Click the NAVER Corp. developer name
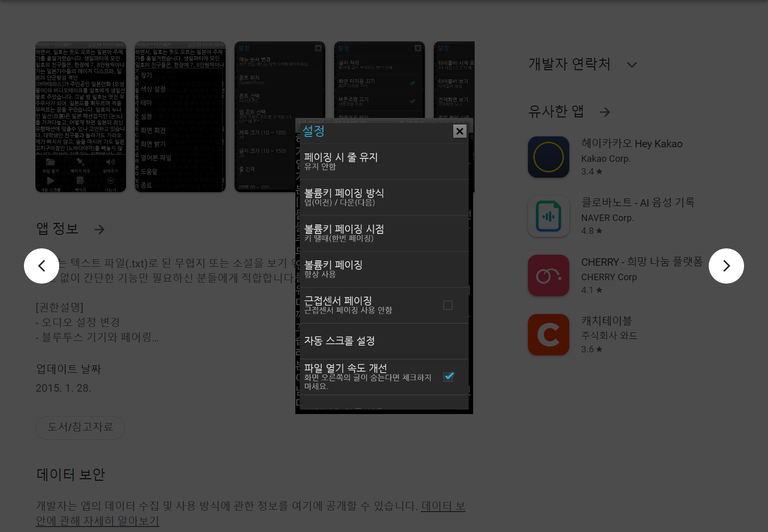Image resolution: width=768 pixels, height=532 pixels. click(607, 218)
